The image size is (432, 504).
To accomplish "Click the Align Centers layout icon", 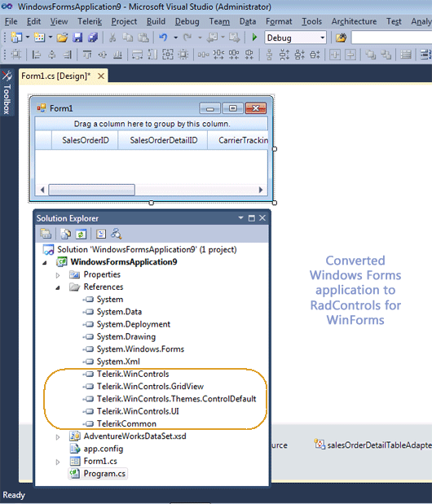I will tap(52, 55).
